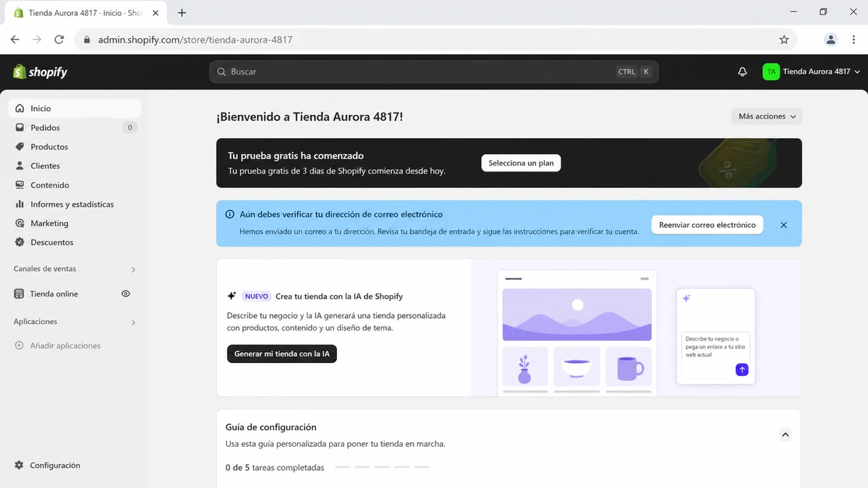Click the Inicio house icon
The image size is (868, 488).
(20, 108)
